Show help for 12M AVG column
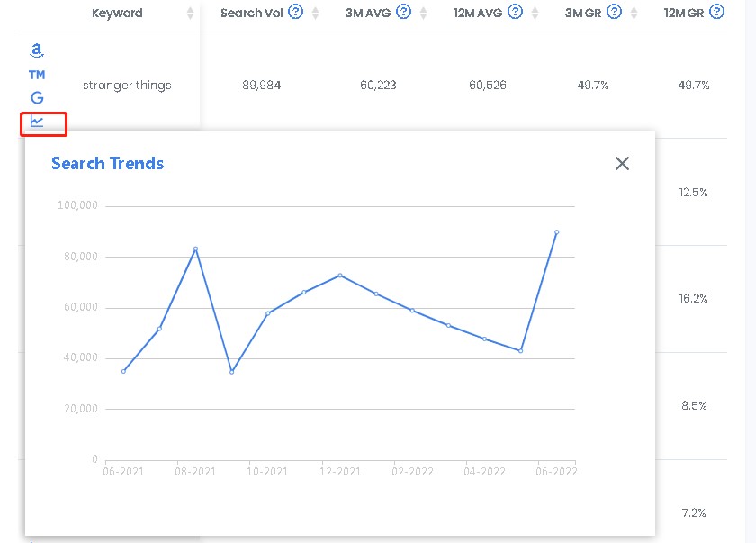The image size is (756, 543). tap(516, 12)
